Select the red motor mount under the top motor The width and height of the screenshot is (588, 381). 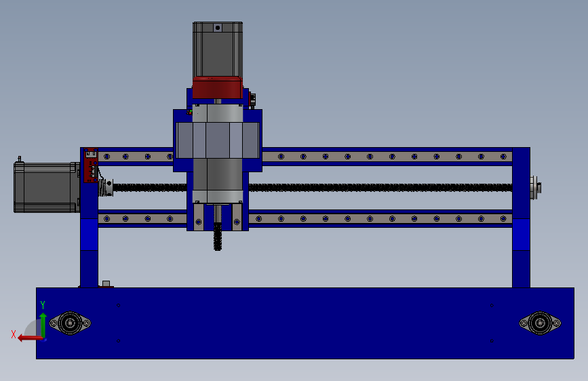(218, 87)
